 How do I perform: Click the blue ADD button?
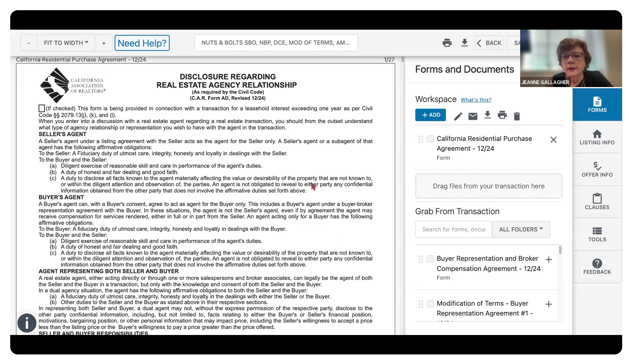[430, 115]
